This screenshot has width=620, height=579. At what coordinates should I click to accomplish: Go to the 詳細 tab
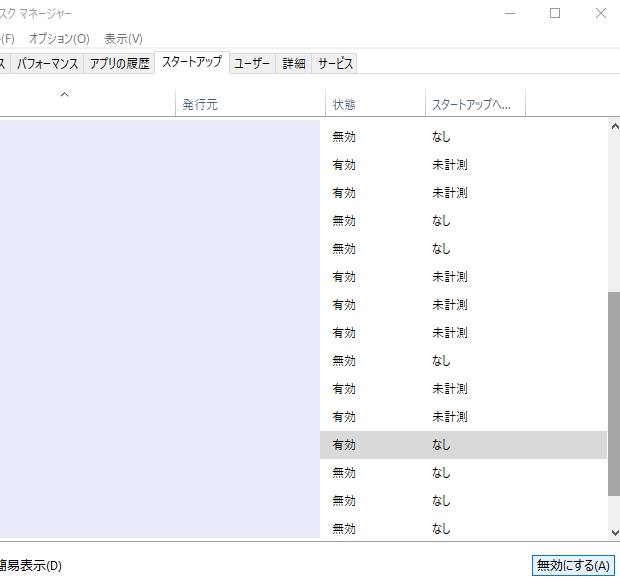[x=294, y=64]
